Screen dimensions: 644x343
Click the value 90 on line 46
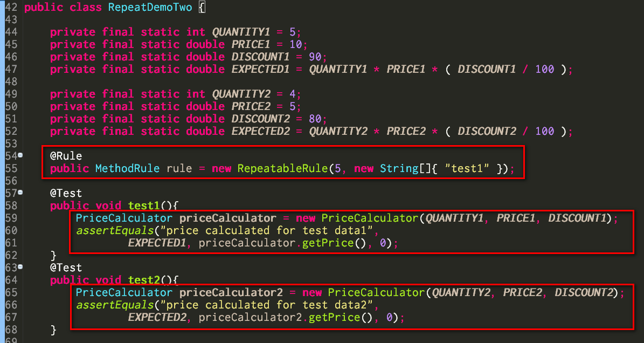tap(315, 57)
